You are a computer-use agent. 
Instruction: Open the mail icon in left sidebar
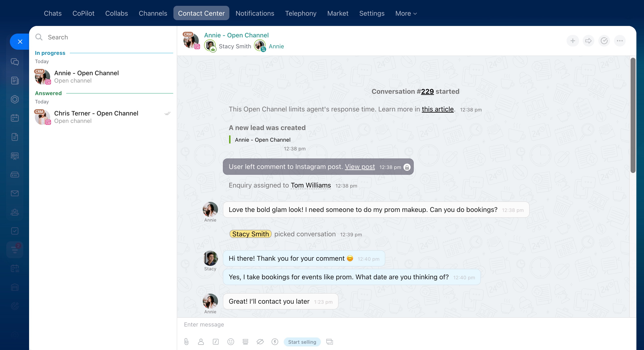(15, 193)
